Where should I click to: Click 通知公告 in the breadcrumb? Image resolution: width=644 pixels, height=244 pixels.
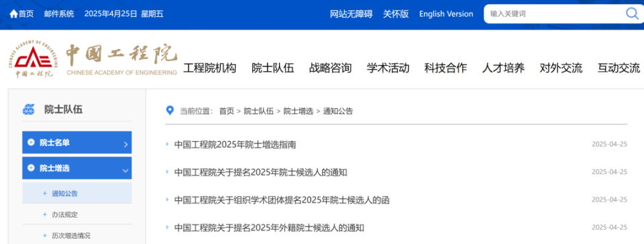pyautogui.click(x=338, y=111)
